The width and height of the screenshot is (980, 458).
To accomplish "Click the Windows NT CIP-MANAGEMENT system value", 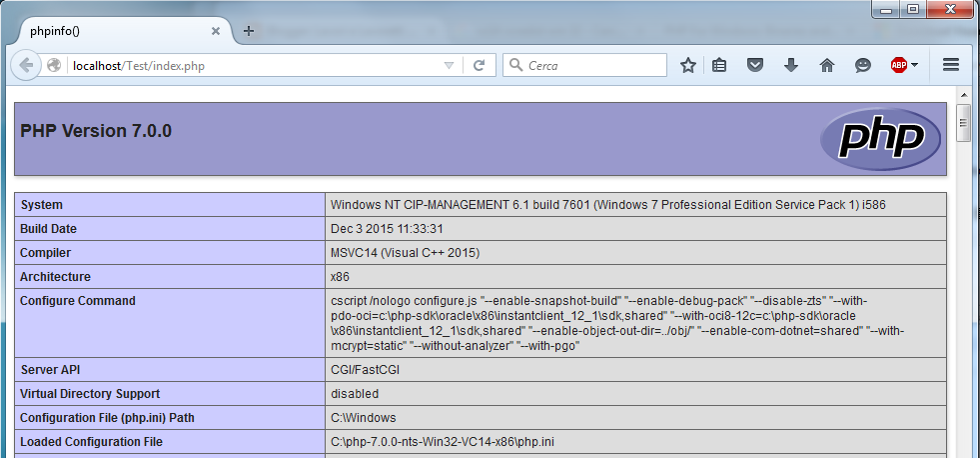I will pyautogui.click(x=608, y=205).
